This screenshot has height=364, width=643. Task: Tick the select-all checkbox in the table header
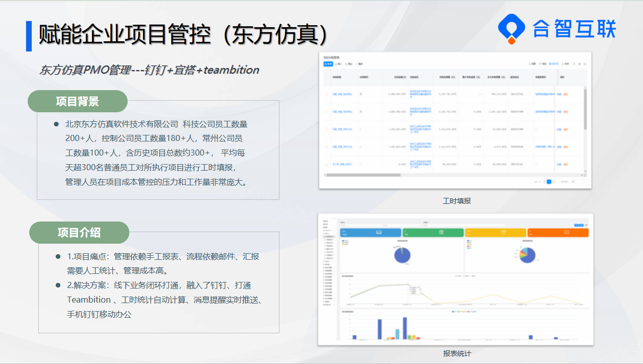point(327,77)
